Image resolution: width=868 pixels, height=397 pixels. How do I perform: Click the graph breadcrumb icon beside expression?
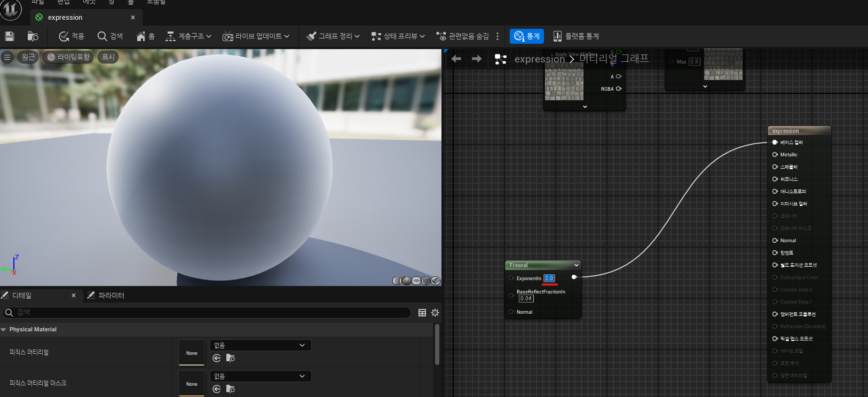[501, 59]
